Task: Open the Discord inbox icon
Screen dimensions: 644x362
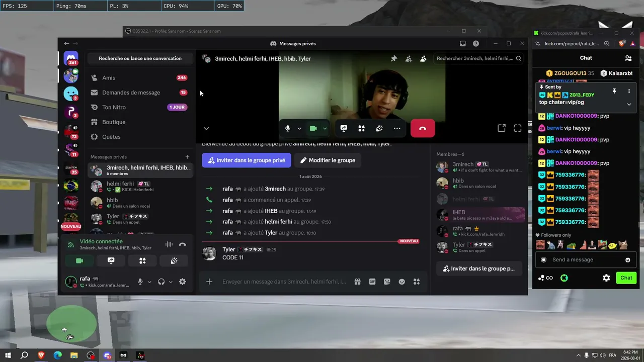Action: [x=463, y=44]
